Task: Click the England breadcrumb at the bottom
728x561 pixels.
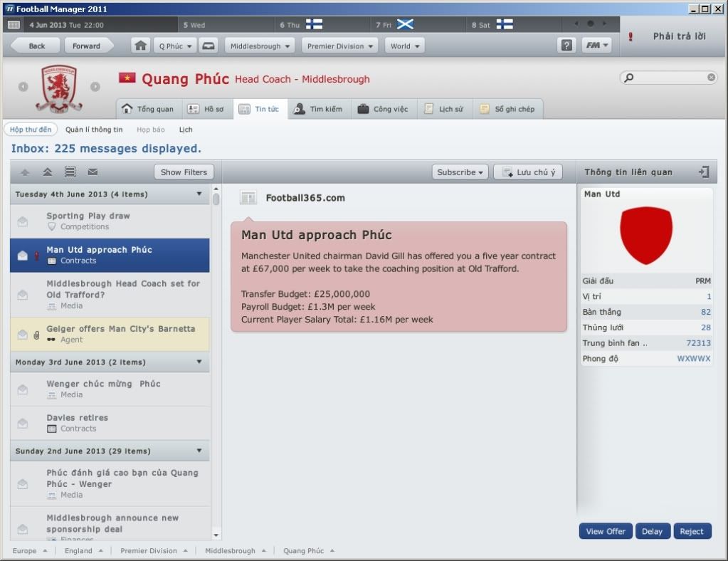Action: coord(78,551)
